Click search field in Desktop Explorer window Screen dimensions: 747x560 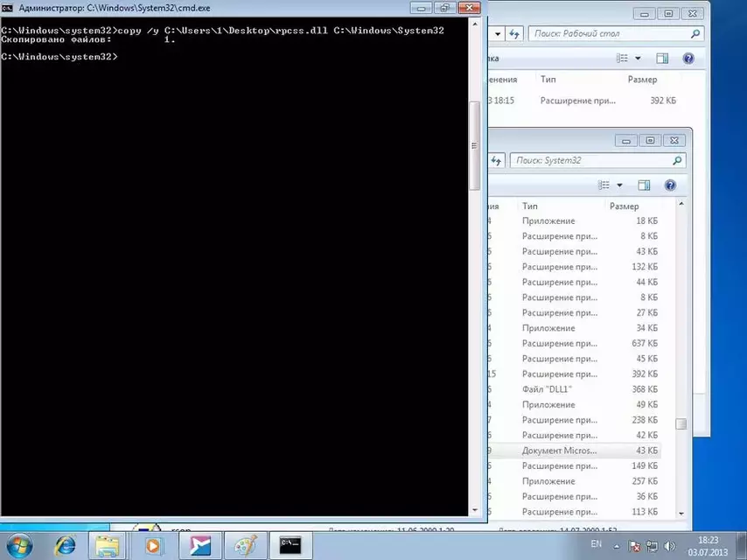609,33
